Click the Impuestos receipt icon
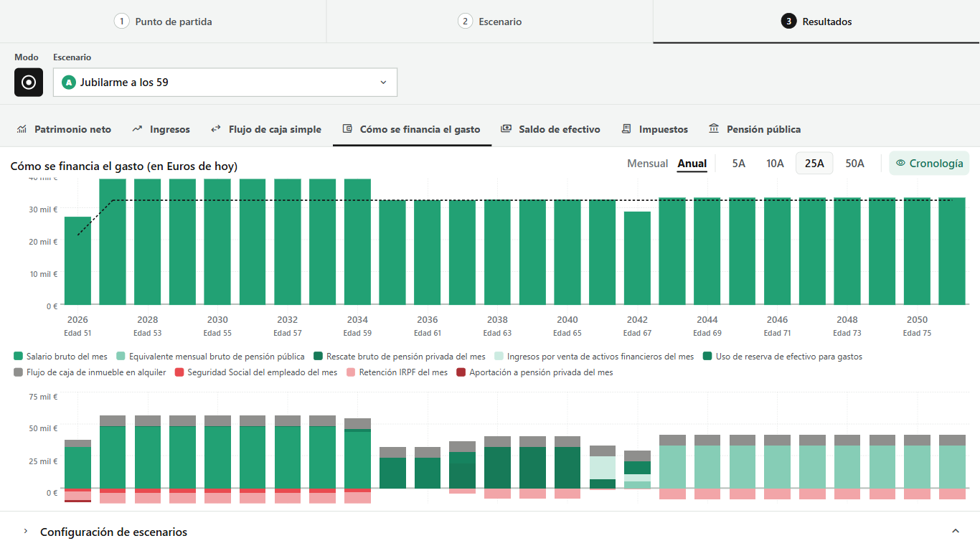Image resolution: width=980 pixels, height=551 pixels. pyautogui.click(x=626, y=129)
